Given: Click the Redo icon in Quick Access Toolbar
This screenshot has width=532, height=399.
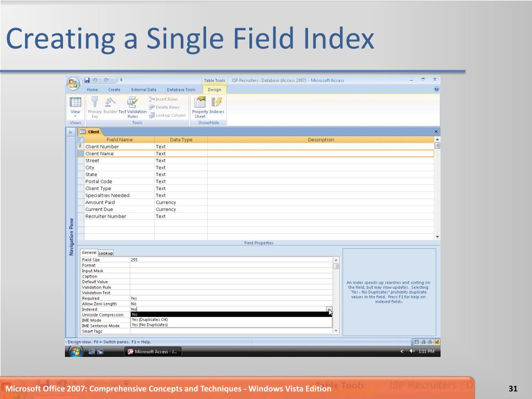Looking at the screenshot, I should coord(107,80).
